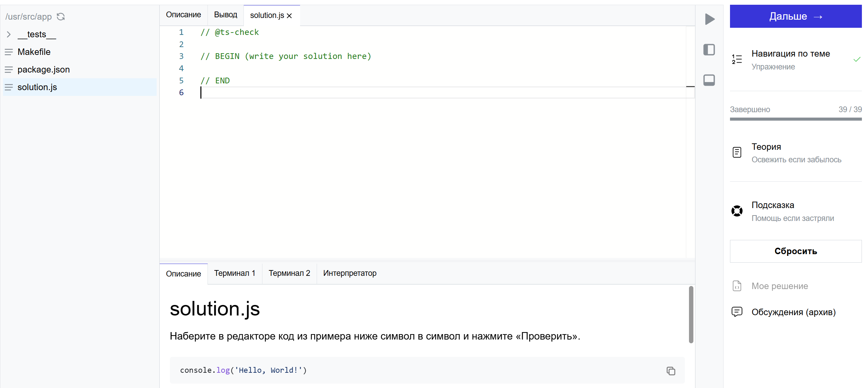Copy the example code snippet
Screen dimensions: 868x388
coord(670,371)
